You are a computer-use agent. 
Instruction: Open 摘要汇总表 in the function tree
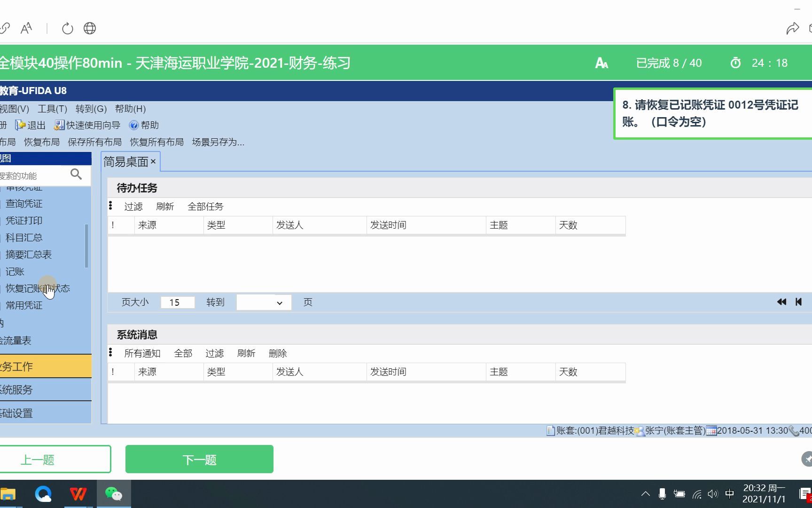[x=29, y=254]
